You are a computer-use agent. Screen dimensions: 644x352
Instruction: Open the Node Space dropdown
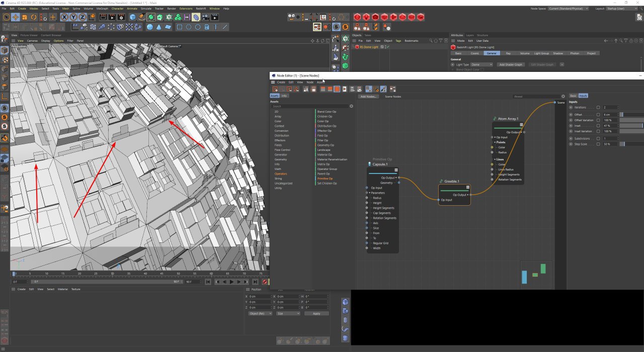[568, 9]
